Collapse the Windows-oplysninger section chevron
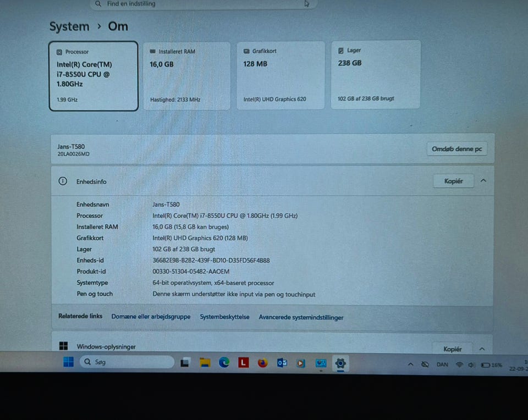Image resolution: width=528 pixels, height=420 pixels. tap(482, 349)
